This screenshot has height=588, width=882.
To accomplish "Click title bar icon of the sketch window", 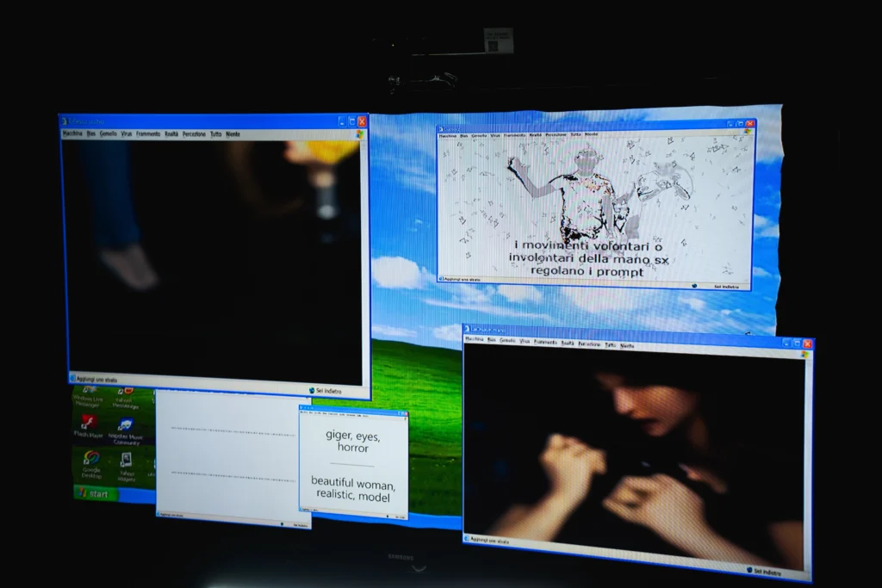I will (440, 130).
